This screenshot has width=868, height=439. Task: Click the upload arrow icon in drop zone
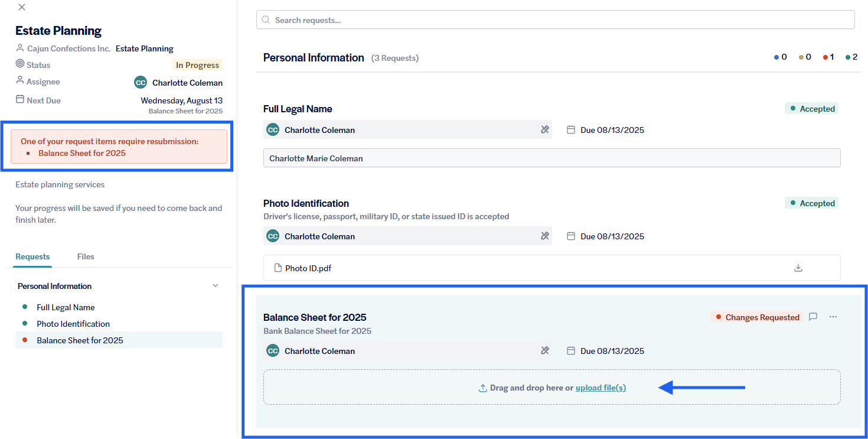coord(483,388)
